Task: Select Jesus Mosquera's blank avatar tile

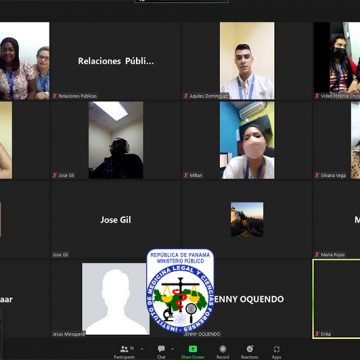Action: click(x=116, y=299)
